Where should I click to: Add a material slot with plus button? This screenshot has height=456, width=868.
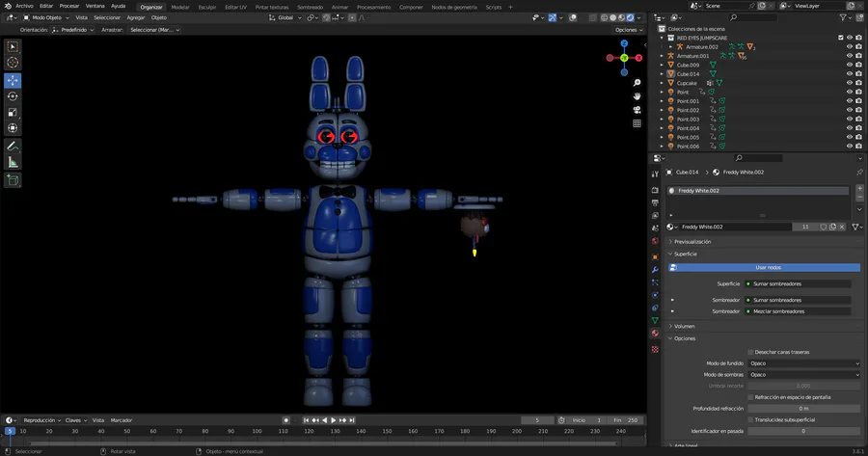[859, 189]
